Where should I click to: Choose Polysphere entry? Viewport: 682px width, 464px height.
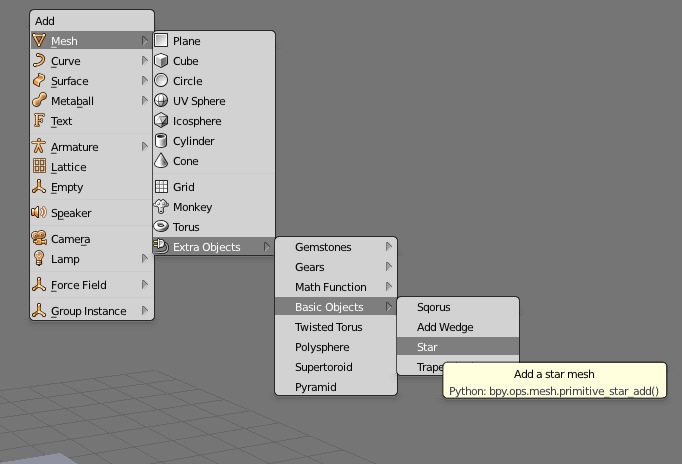pos(336,347)
